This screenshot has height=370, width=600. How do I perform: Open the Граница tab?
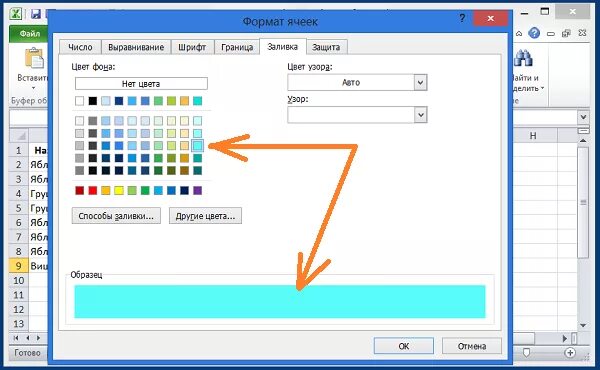[x=237, y=47]
